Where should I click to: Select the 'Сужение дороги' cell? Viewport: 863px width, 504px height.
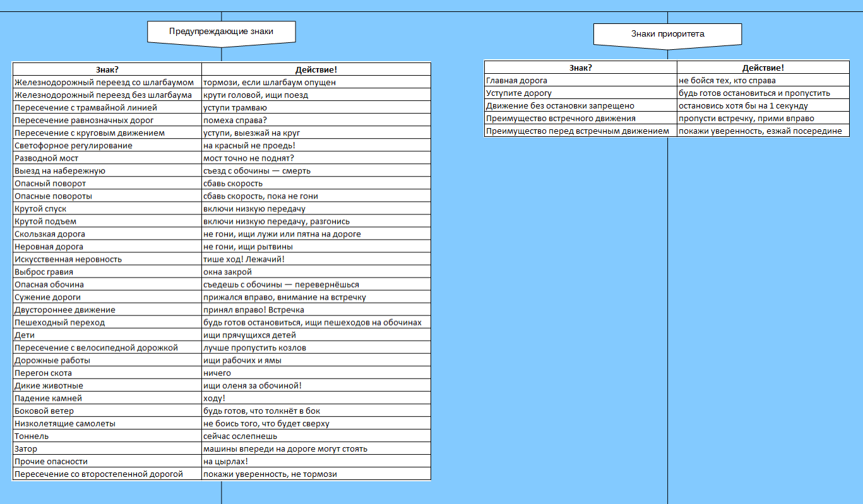(x=107, y=296)
